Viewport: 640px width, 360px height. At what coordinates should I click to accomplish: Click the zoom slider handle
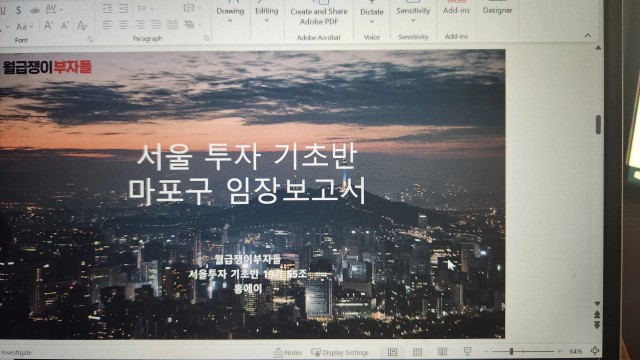click(x=511, y=351)
